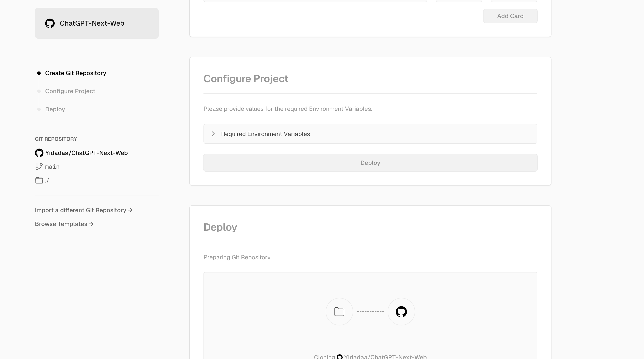Click Yidadaa/ChatGPT-Next-Web repository name in sidebar
This screenshot has width=644, height=359.
click(x=86, y=153)
